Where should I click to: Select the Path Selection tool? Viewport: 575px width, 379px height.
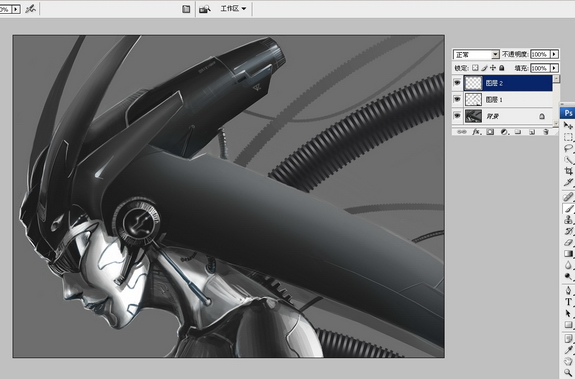(568, 313)
